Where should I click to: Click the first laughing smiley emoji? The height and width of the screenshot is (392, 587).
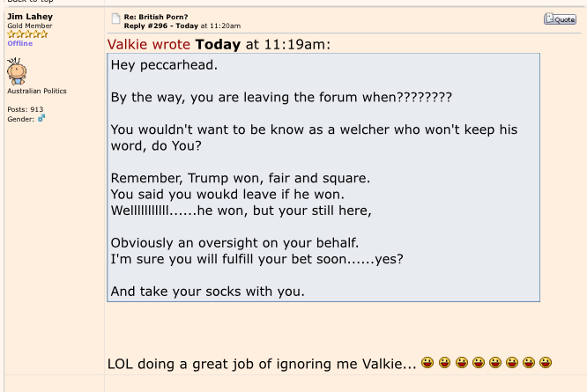(427, 363)
